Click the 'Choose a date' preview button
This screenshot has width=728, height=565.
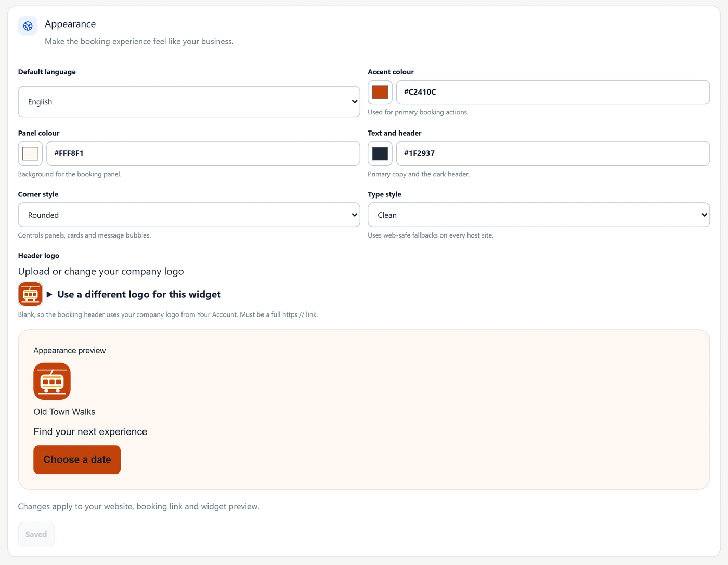[77, 460]
